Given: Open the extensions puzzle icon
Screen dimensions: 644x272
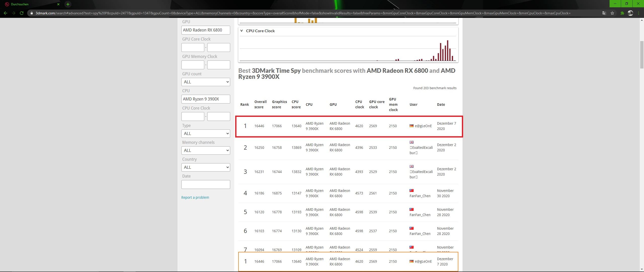Looking at the screenshot, I should pos(622,13).
